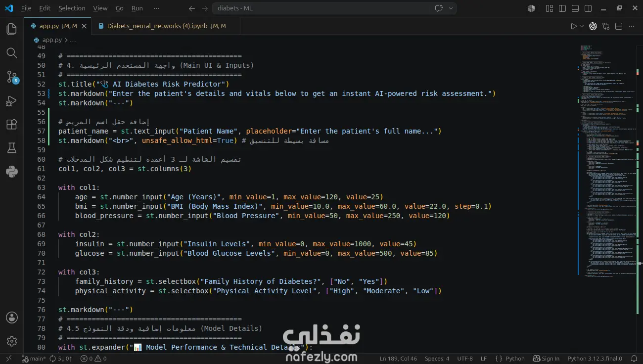Screen dimensions: 643x364
Task: Open the ChatGPT Codex icon in editor toolbar
Action: point(593,26)
